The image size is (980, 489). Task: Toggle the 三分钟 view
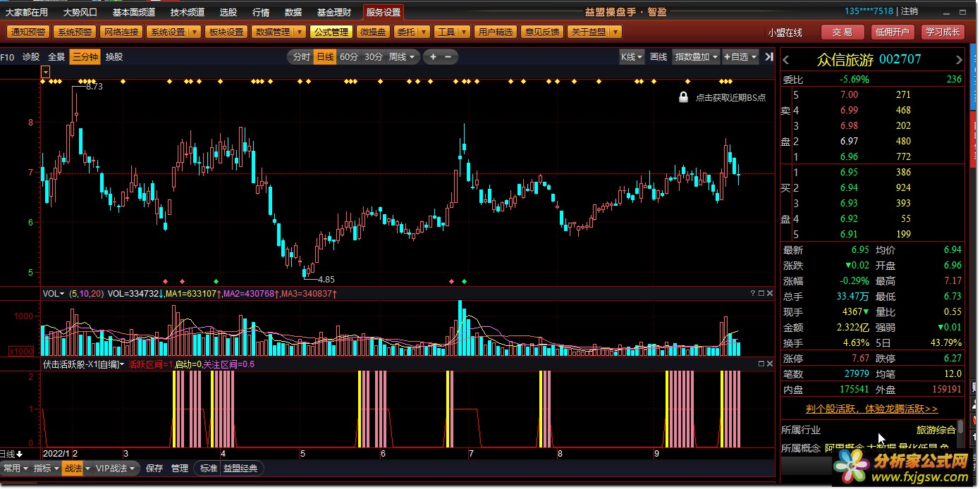(85, 57)
